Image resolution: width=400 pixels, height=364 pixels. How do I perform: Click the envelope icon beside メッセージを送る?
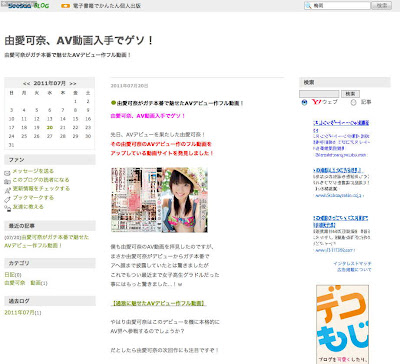pyautogui.click(x=7, y=173)
